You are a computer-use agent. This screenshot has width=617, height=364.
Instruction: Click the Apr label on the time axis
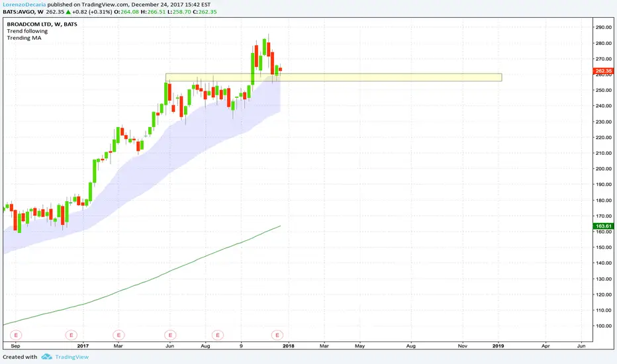tap(546, 346)
